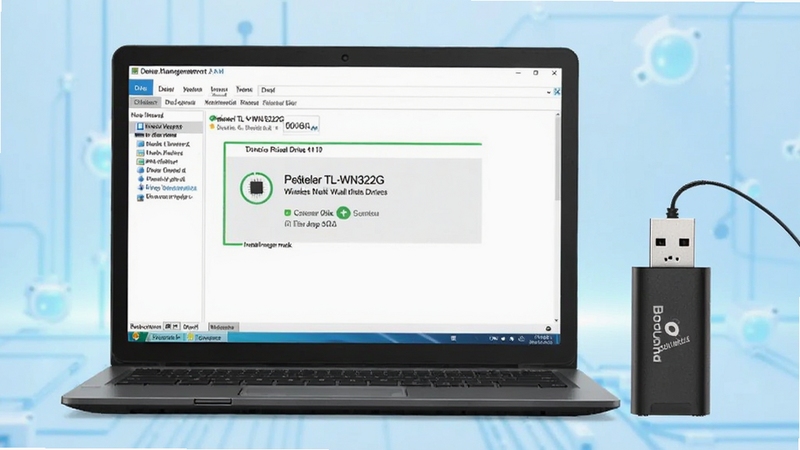Screen dimensions: 800x450
Task: Click the taskbar clock in the system tray
Action: click(540, 339)
